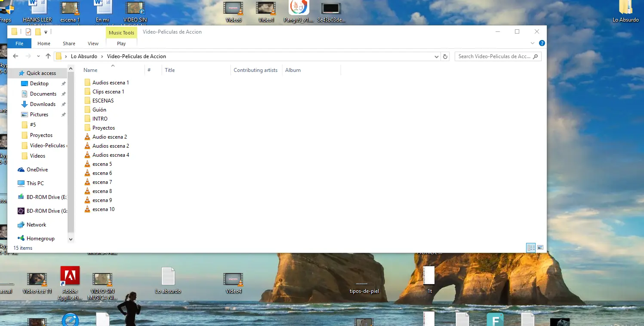Switch to details view layout icon

click(x=531, y=248)
